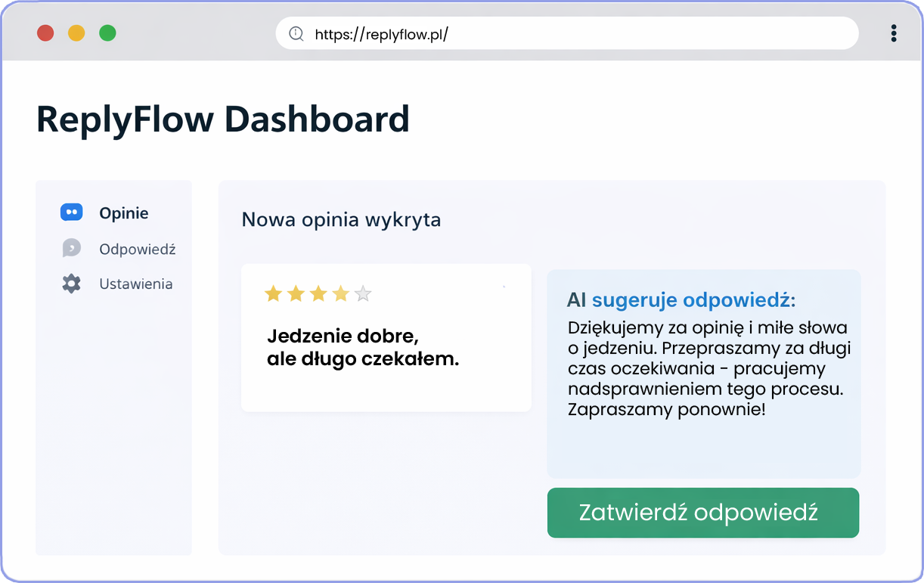Click the green maximize window button
The width and height of the screenshot is (924, 583).
click(x=107, y=33)
